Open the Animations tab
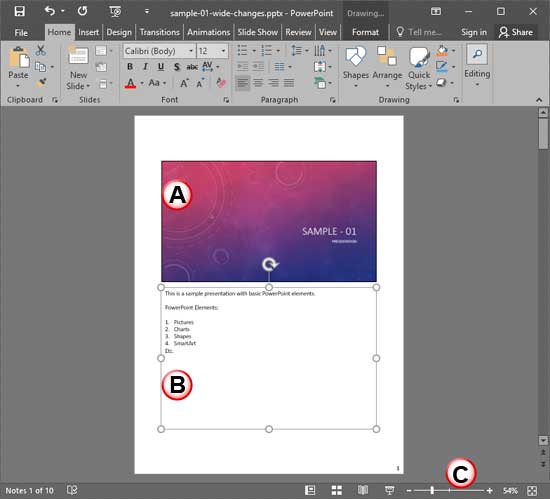 tap(208, 32)
